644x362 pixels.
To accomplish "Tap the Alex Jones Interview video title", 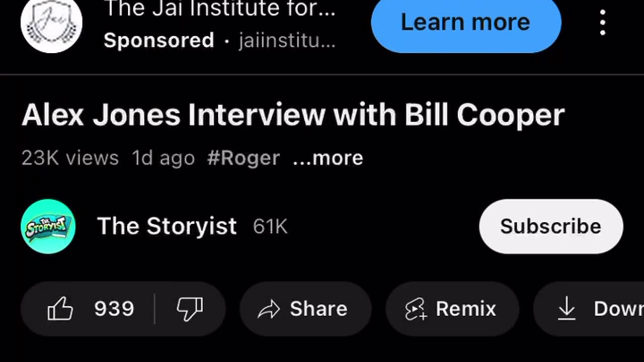I will tap(293, 115).
